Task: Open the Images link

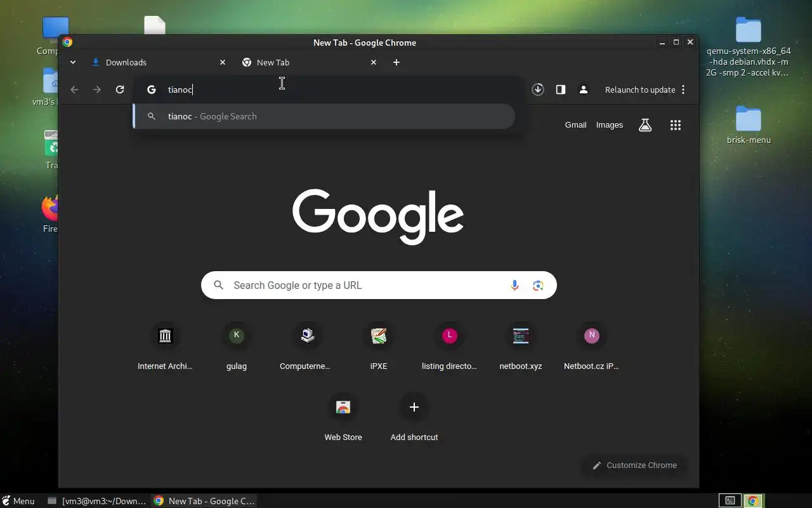Action: [610, 125]
